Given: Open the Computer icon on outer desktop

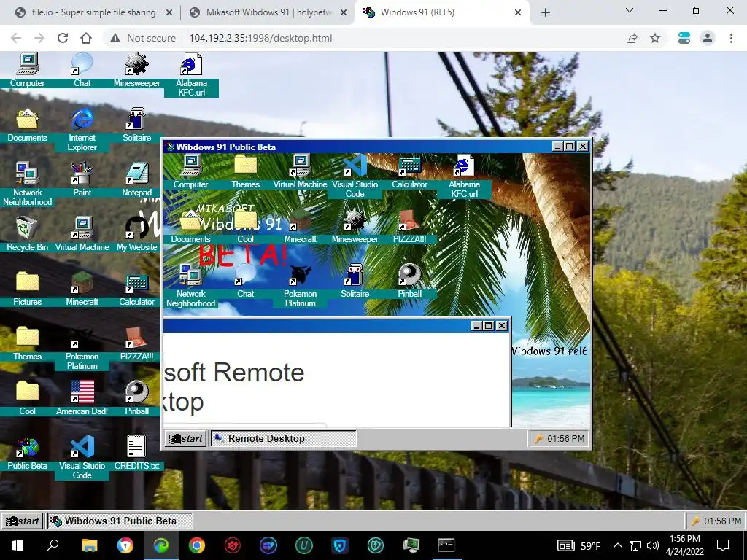Looking at the screenshot, I should click(x=27, y=70).
